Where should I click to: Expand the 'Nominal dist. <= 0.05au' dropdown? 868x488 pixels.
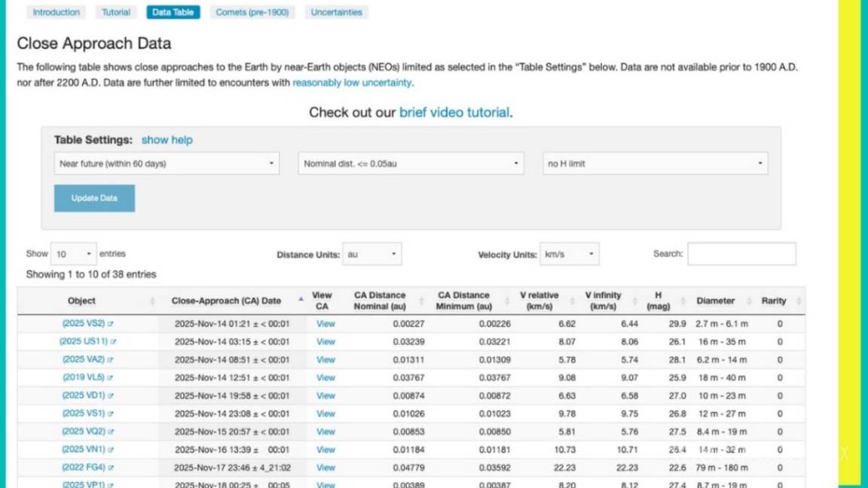(411, 163)
